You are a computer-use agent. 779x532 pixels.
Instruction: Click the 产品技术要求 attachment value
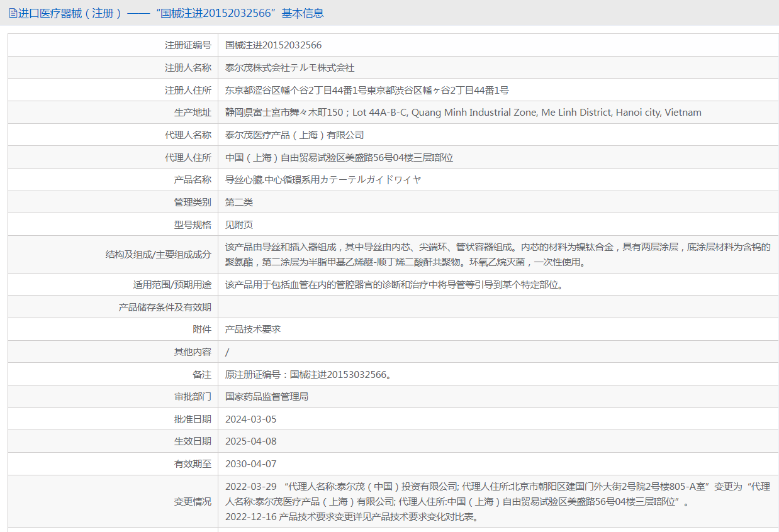point(253,329)
